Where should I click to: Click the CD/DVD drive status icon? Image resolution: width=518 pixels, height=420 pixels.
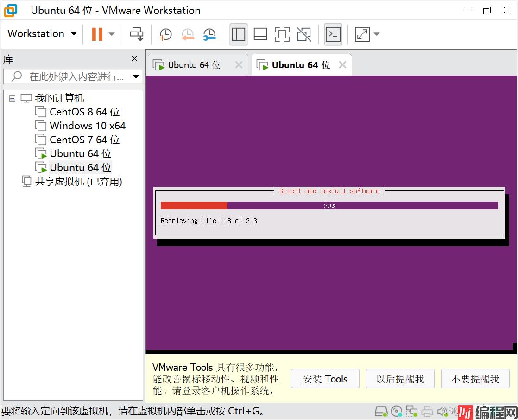coord(396,411)
